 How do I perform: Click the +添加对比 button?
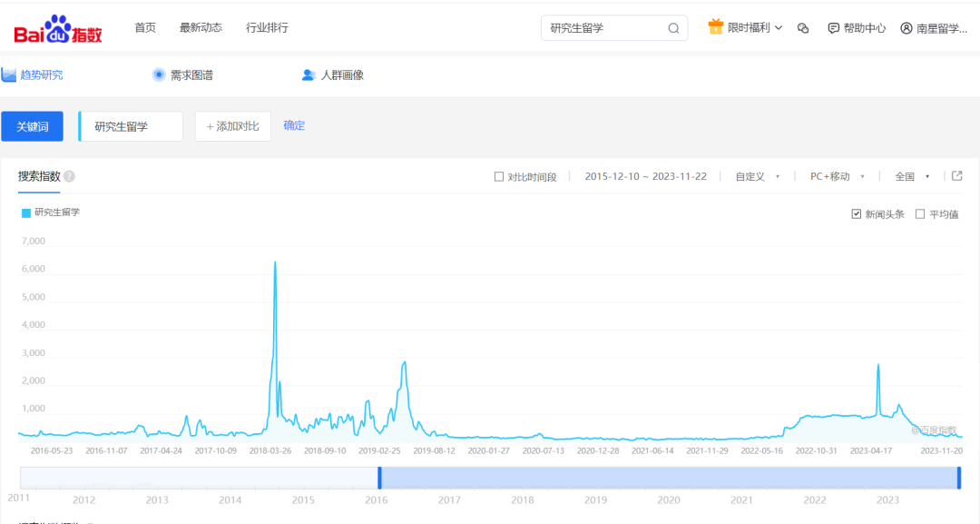(232, 126)
